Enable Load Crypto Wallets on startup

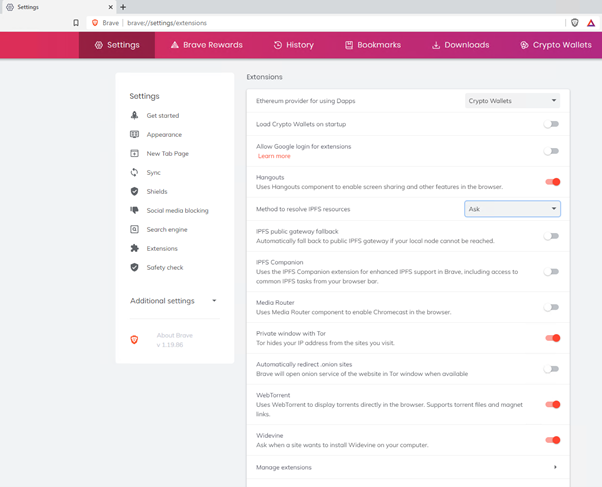tap(551, 124)
